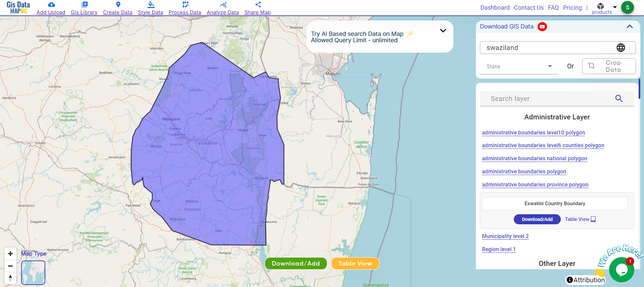644x287 pixels.
Task: Select administrative boundaries province polygon layer
Action: (535, 185)
